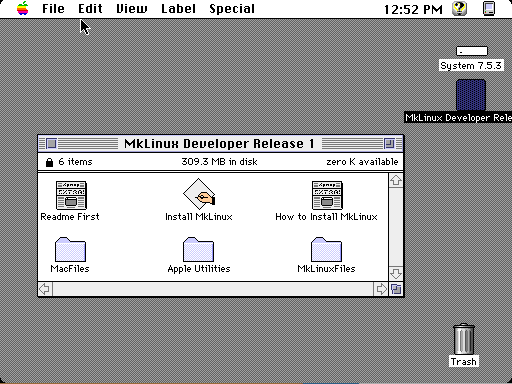Click the 'System 7.5.3' disk label
The height and width of the screenshot is (384, 512).
pyautogui.click(x=471, y=66)
